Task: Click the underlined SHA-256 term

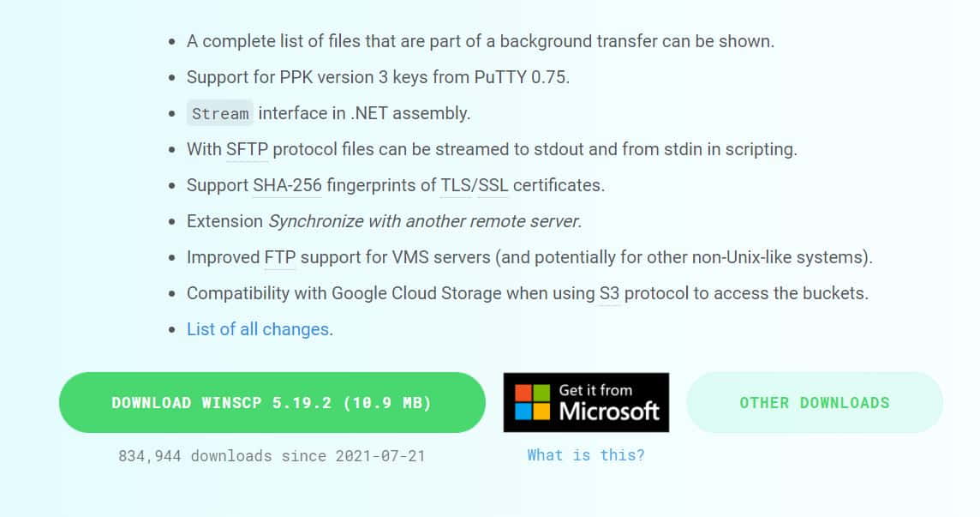Action: coord(287,185)
